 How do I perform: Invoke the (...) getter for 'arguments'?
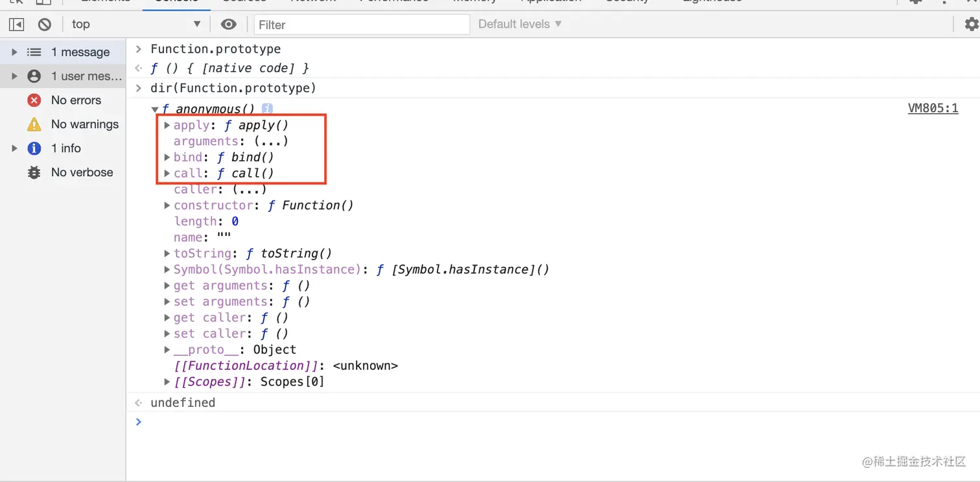tap(271, 141)
